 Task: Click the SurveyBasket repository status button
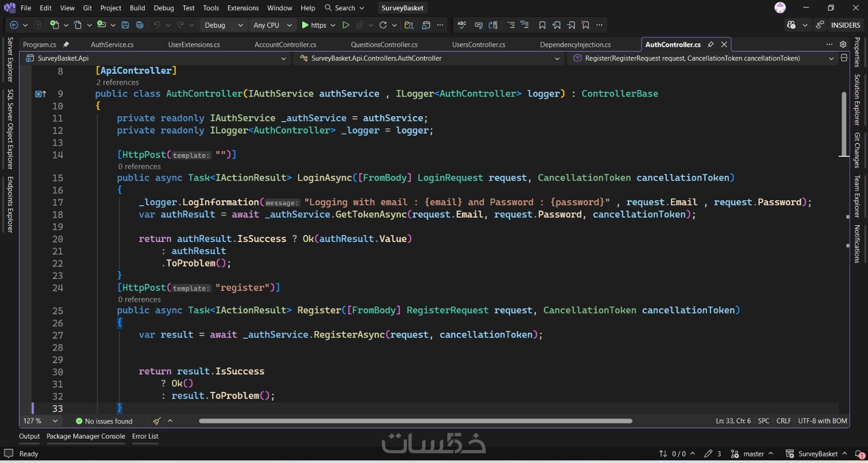816,454
